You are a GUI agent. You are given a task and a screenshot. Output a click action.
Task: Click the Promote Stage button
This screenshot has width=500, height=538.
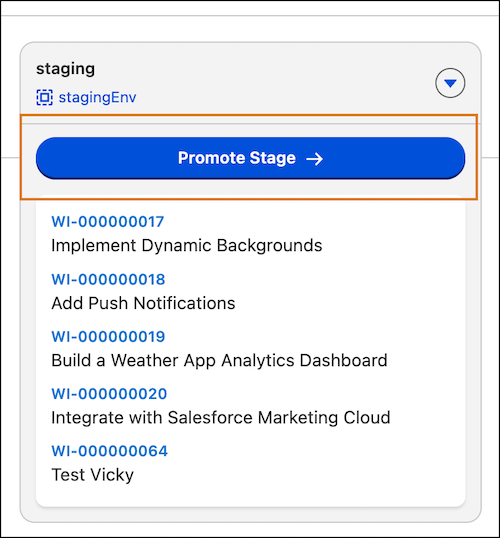[250, 158]
